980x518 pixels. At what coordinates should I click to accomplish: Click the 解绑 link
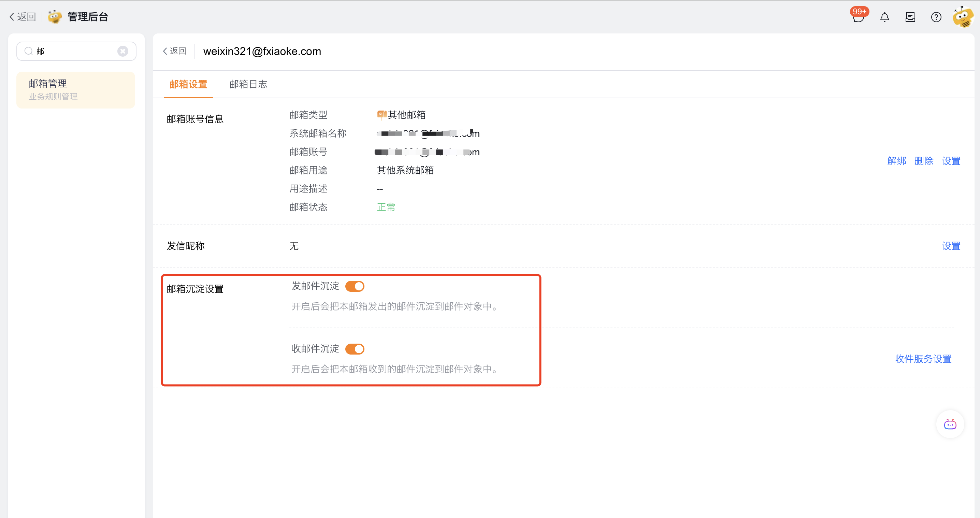click(x=896, y=161)
